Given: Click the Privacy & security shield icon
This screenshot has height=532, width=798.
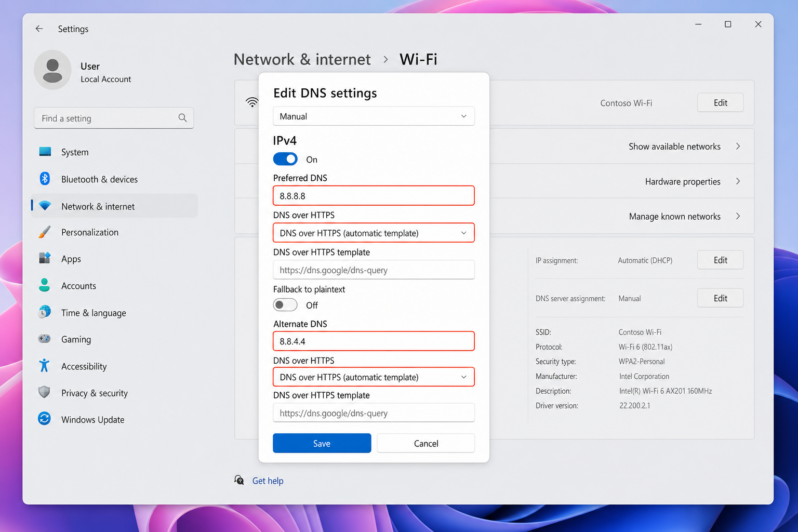Looking at the screenshot, I should click(45, 392).
